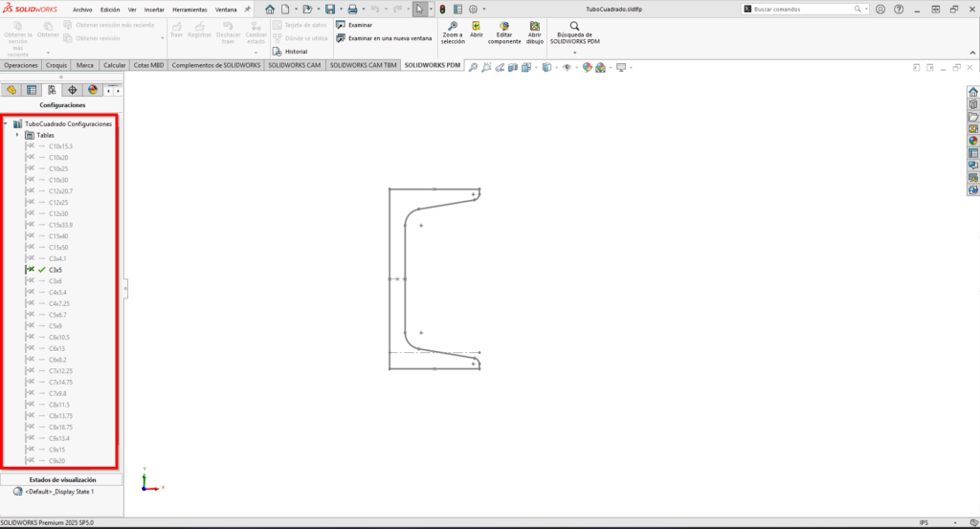
Task: Click Zoom a selección
Action: pos(453,33)
